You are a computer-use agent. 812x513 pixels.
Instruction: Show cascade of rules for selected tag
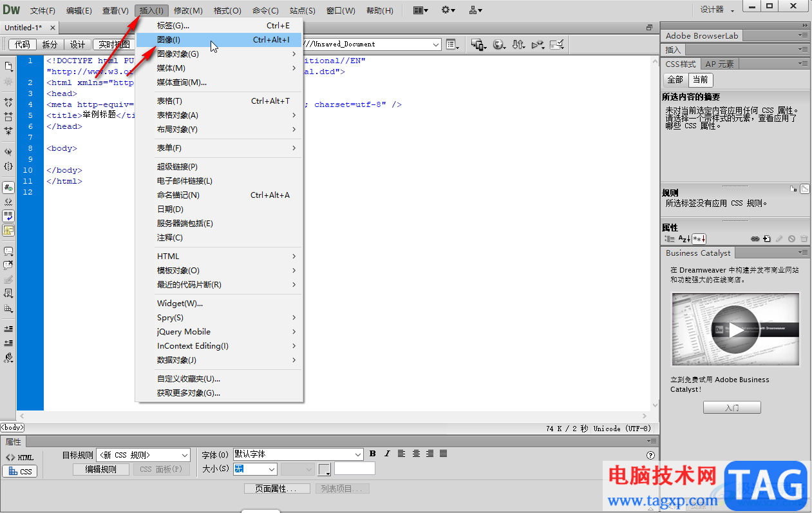click(x=804, y=189)
